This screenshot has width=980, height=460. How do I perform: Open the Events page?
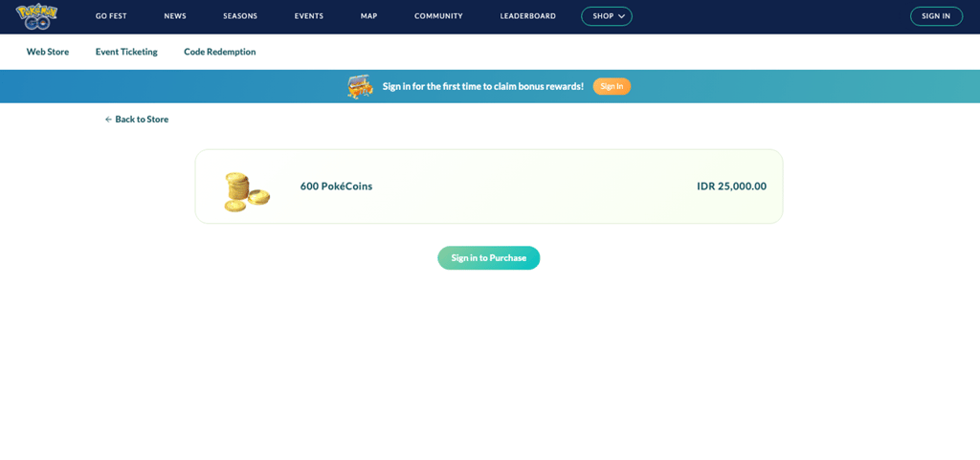(309, 16)
